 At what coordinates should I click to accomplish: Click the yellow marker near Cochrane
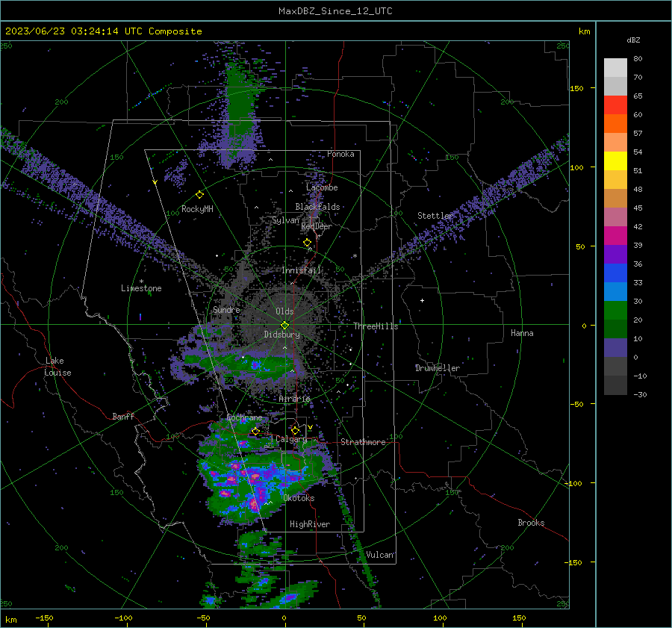click(x=255, y=431)
